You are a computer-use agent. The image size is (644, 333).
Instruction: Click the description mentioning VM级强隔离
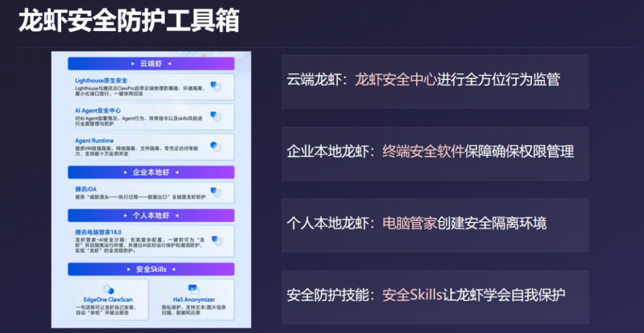tap(136, 151)
